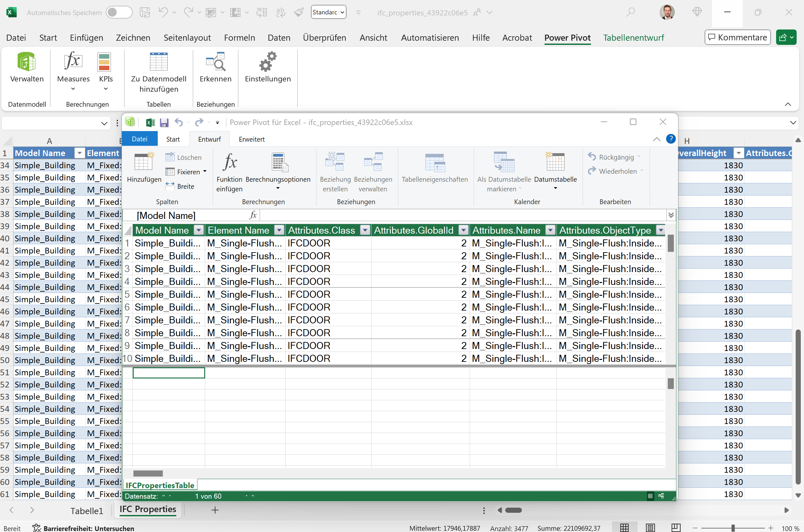Screen dimensions: 804x532
Task: Click zoom in plus button
Action: [771, 528]
